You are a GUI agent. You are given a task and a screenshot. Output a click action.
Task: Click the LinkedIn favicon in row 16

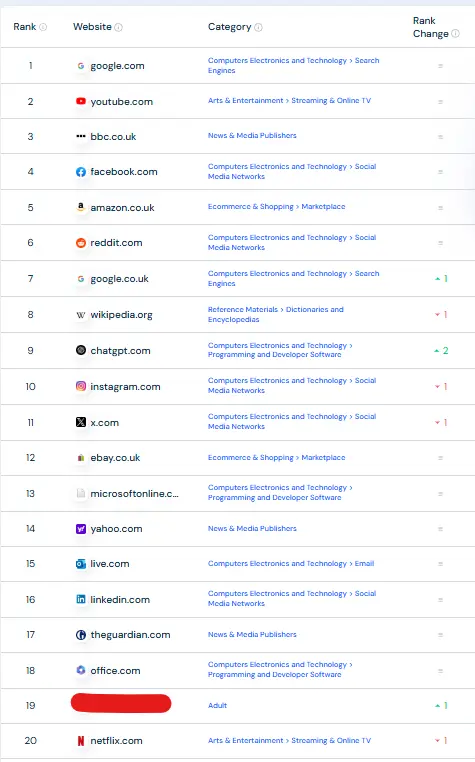pyautogui.click(x=81, y=599)
